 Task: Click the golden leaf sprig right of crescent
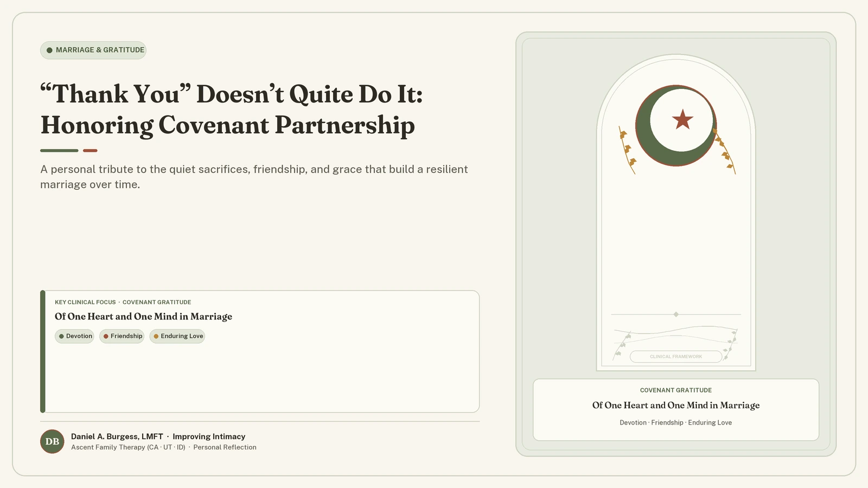point(725,151)
